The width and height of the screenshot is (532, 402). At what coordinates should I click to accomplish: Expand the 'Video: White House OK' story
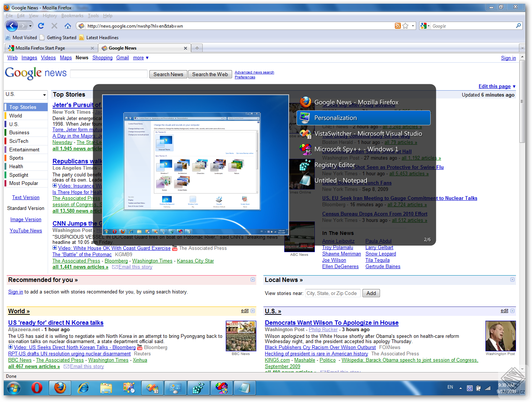pyautogui.click(x=55, y=248)
